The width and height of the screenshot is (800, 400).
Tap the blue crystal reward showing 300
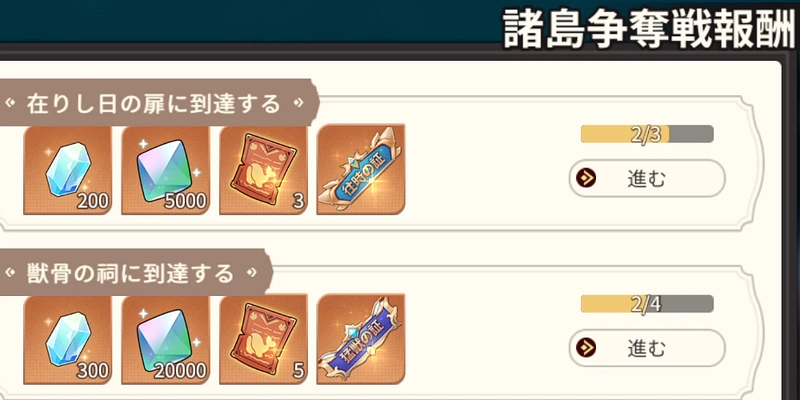(x=67, y=339)
